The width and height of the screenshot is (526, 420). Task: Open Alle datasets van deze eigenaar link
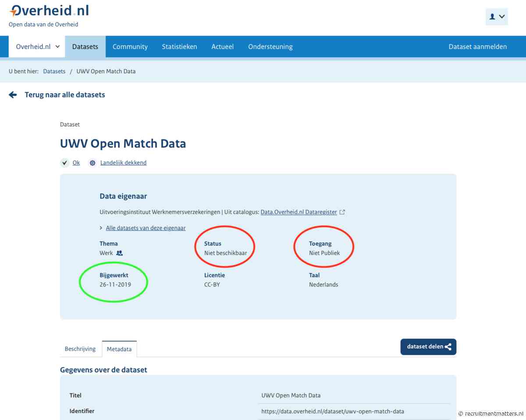pyautogui.click(x=146, y=228)
